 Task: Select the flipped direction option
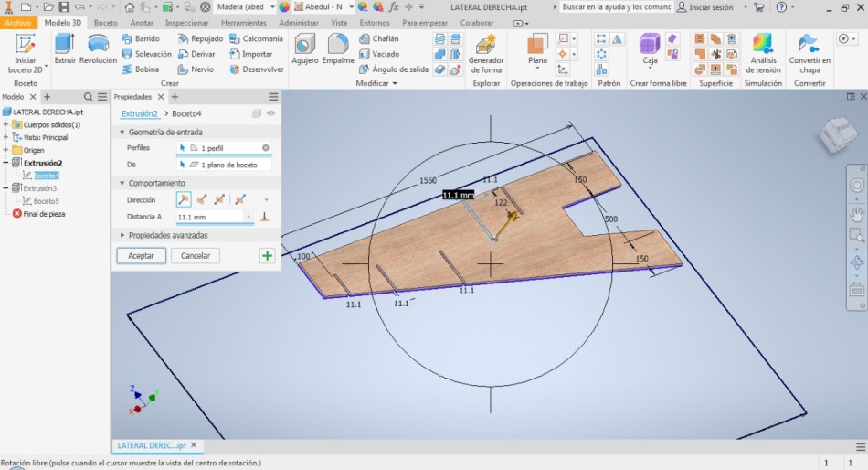tap(202, 199)
